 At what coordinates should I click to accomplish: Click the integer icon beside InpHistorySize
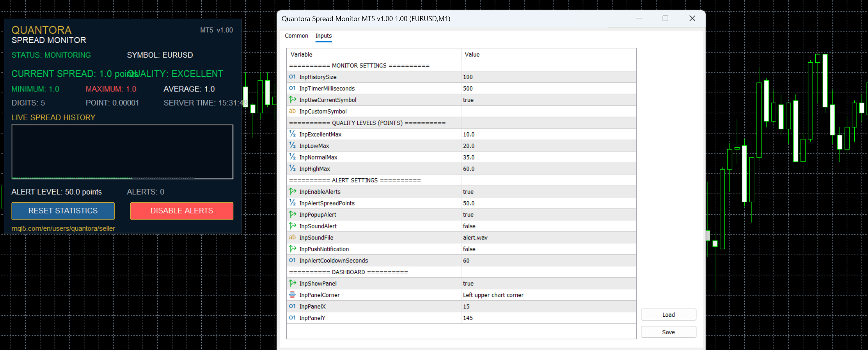(292, 77)
